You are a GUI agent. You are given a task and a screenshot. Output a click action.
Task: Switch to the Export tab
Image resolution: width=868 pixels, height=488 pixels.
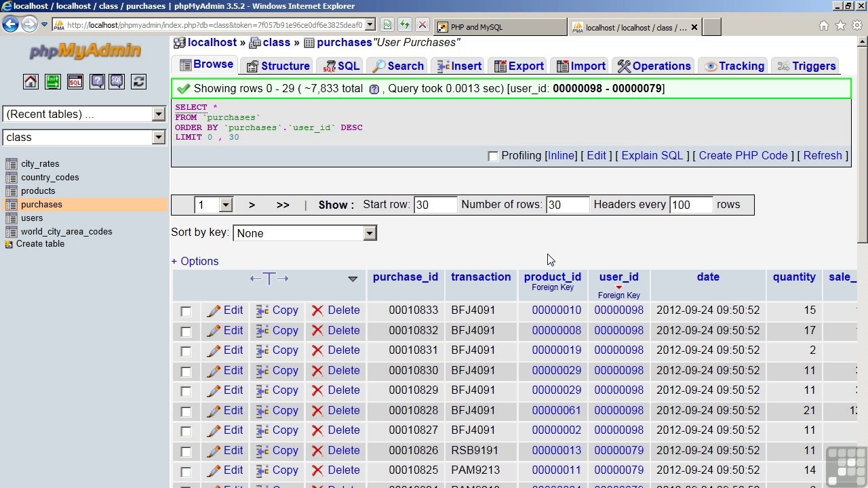tap(519, 66)
